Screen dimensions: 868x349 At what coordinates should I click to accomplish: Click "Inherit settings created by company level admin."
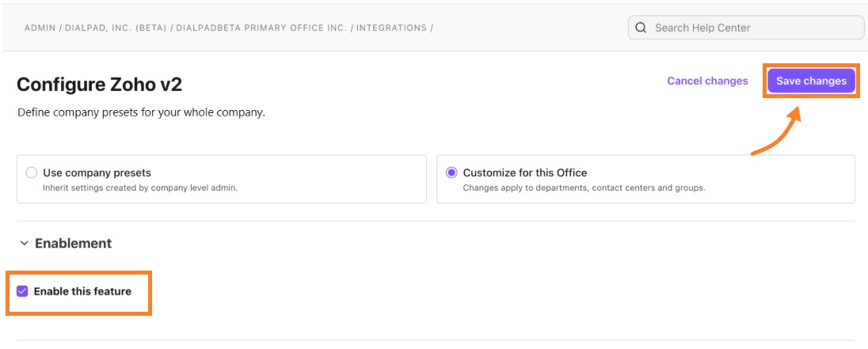pos(140,188)
